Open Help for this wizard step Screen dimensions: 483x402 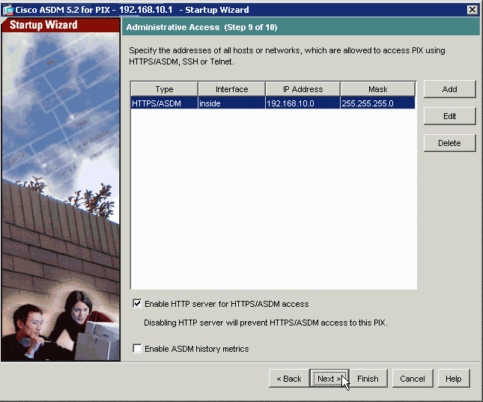pyautogui.click(x=454, y=378)
